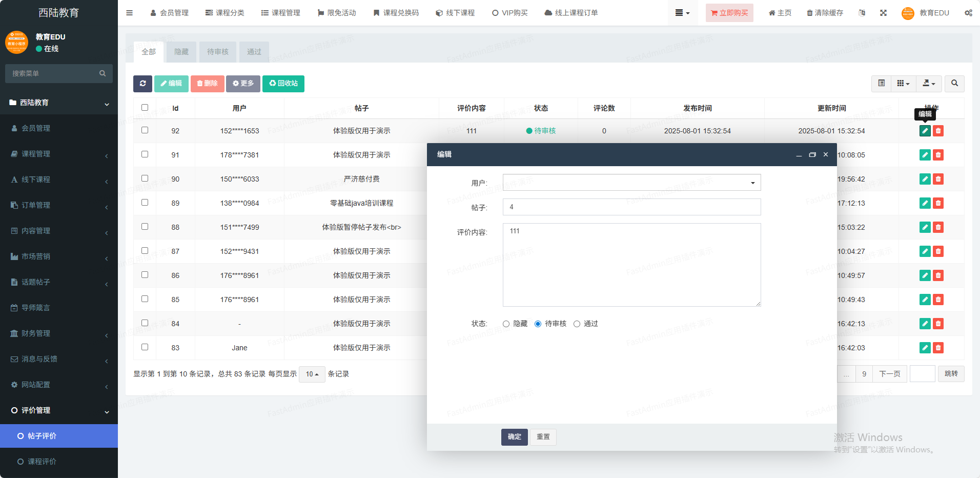
Task: Open the 用户 dropdown in edit dialog
Action: click(631, 183)
